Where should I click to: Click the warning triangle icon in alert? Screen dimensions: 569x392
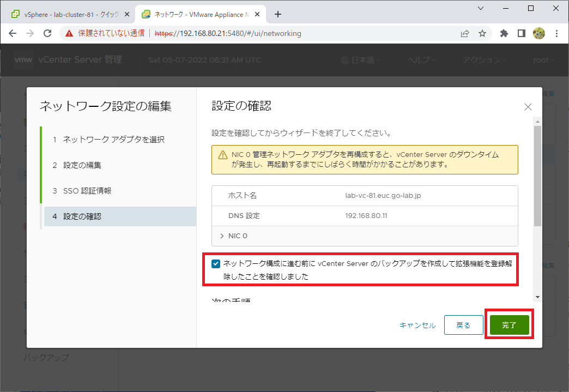222,155
